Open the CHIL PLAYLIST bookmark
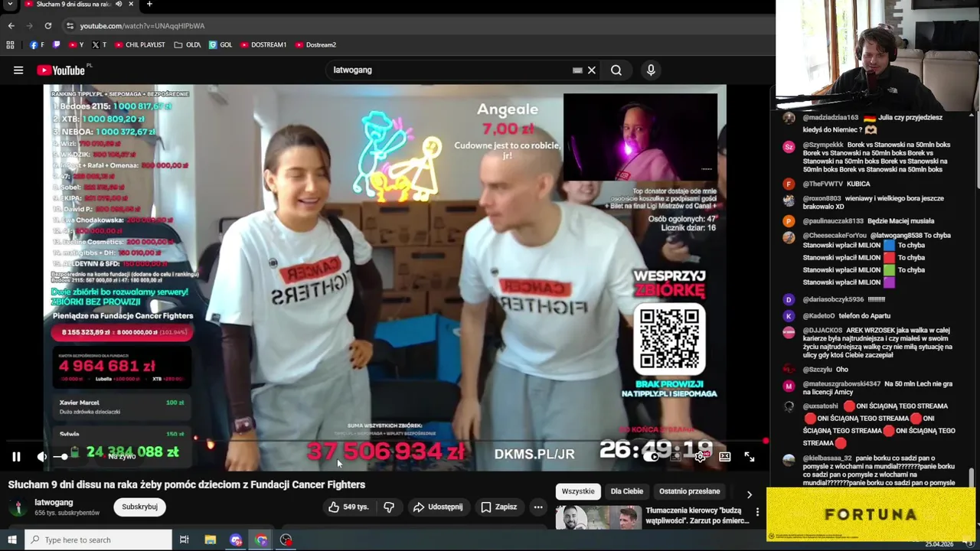The width and height of the screenshot is (980, 551). pyautogui.click(x=140, y=45)
